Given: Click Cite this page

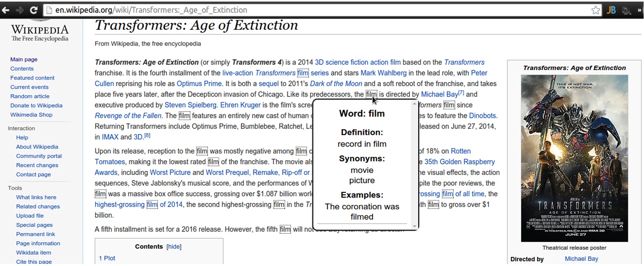Looking at the screenshot, I should [34, 262].
